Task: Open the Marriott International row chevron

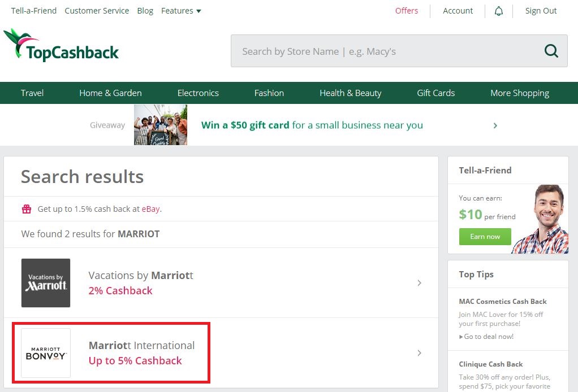Action: click(x=419, y=353)
